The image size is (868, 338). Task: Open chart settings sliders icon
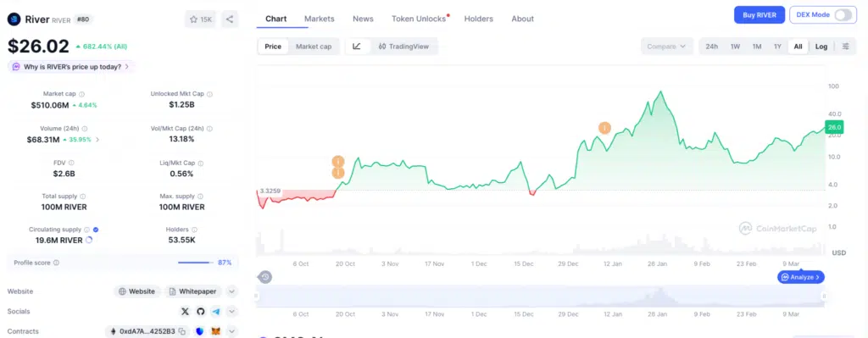845,47
